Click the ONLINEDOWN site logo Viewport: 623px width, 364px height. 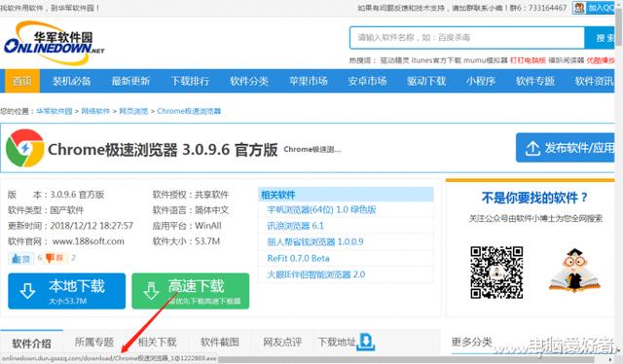coord(55,43)
